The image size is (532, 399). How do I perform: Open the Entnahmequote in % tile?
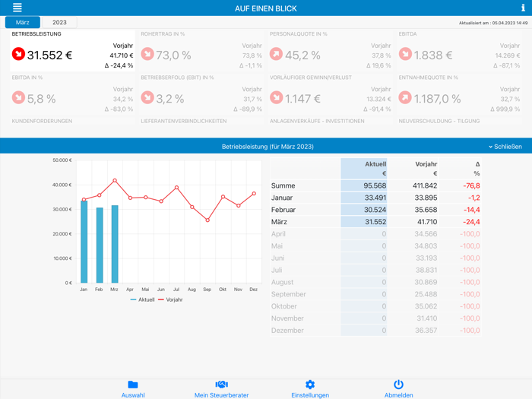point(459,94)
